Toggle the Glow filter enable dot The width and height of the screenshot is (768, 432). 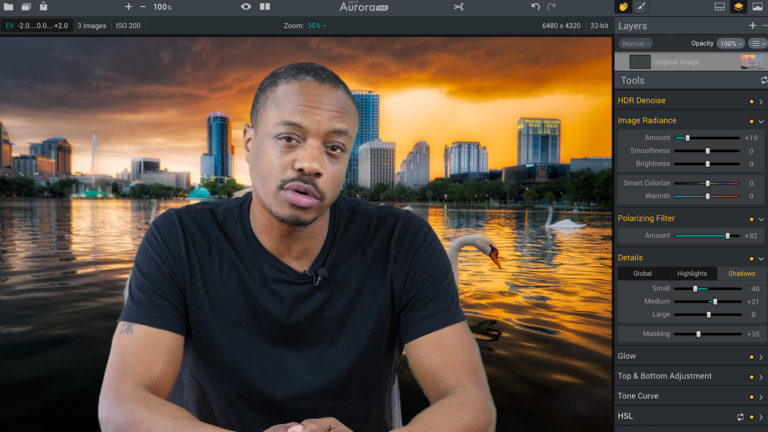coord(751,356)
